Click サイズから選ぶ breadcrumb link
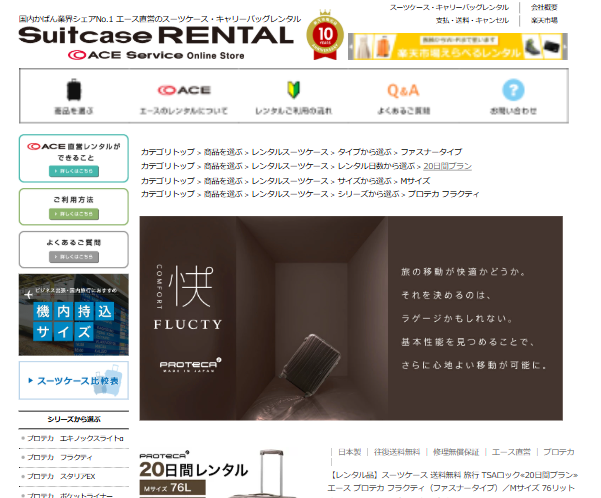The height and width of the screenshot is (498, 601). pyautogui.click(x=365, y=181)
